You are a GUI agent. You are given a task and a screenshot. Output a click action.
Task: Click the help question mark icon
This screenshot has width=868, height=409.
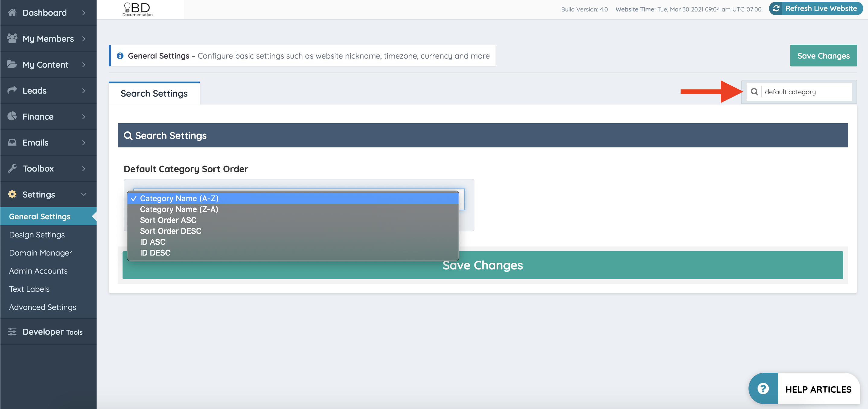point(763,389)
